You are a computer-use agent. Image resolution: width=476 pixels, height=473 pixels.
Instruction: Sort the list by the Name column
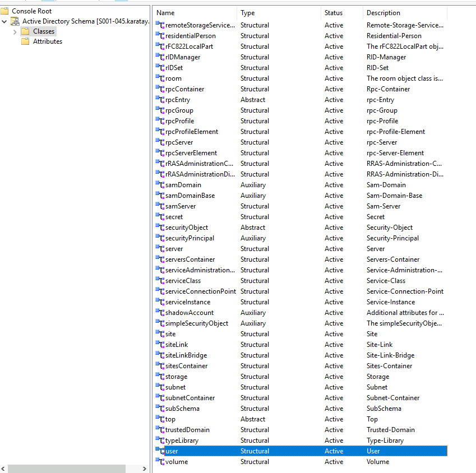coord(195,13)
